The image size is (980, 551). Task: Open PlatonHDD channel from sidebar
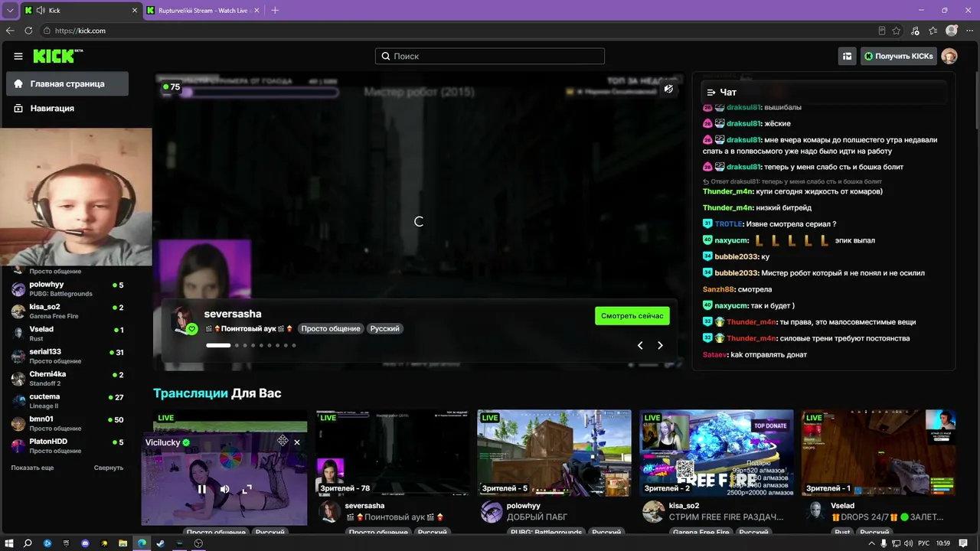pos(67,445)
